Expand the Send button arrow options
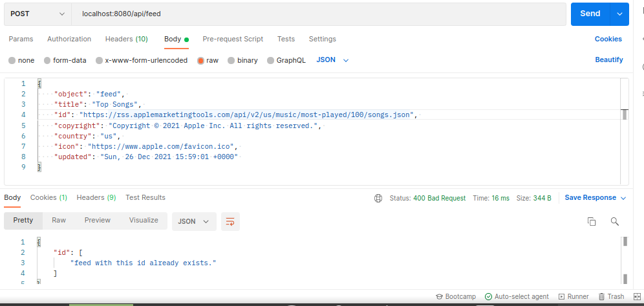644x306 pixels. coord(619,14)
